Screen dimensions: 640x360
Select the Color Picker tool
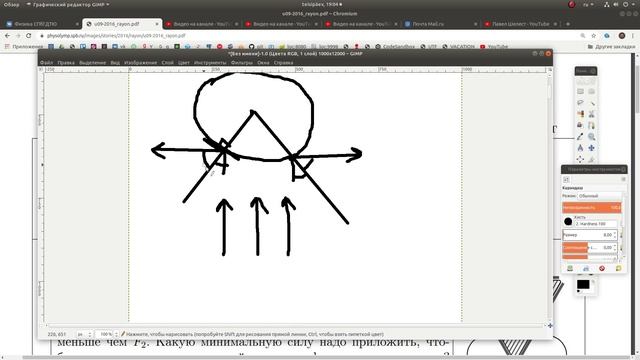pyautogui.click(x=580, y=137)
